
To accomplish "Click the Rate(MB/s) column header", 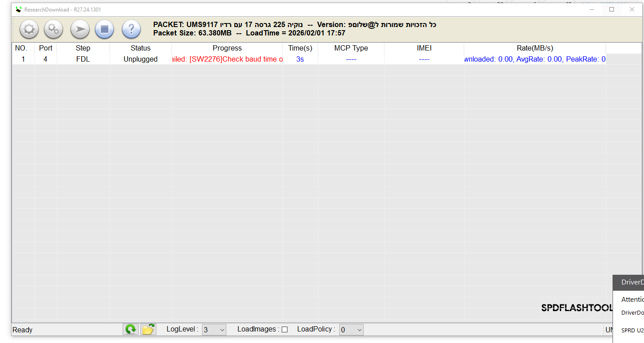I will (x=535, y=48).
